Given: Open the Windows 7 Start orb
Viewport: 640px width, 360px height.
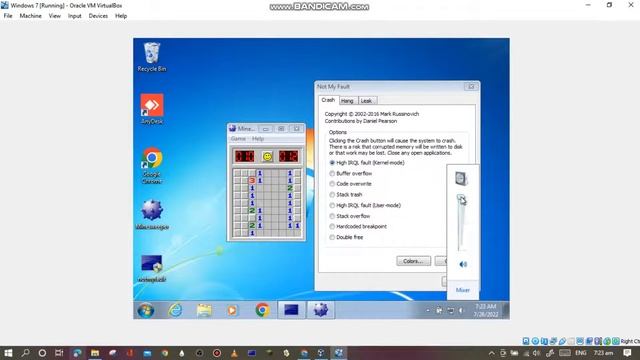Looking at the screenshot, I should coord(146,310).
